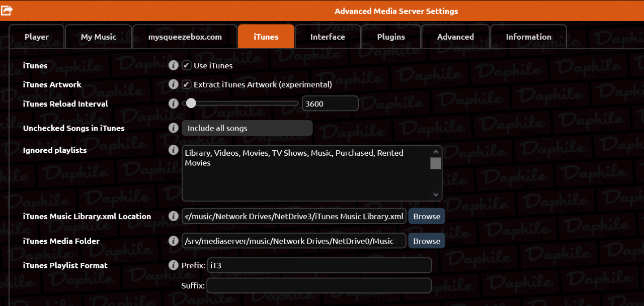Screen dimensions: 644x306
Task: Click the empty playlist Suffix field
Action: (x=319, y=285)
